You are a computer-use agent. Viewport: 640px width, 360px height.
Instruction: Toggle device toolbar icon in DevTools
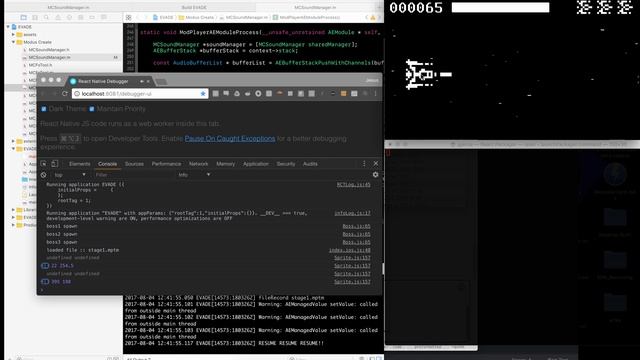click(x=54, y=164)
